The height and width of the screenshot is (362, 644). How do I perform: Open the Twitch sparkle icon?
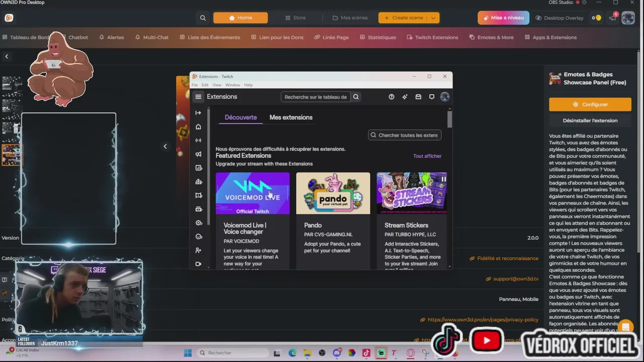[x=405, y=97]
